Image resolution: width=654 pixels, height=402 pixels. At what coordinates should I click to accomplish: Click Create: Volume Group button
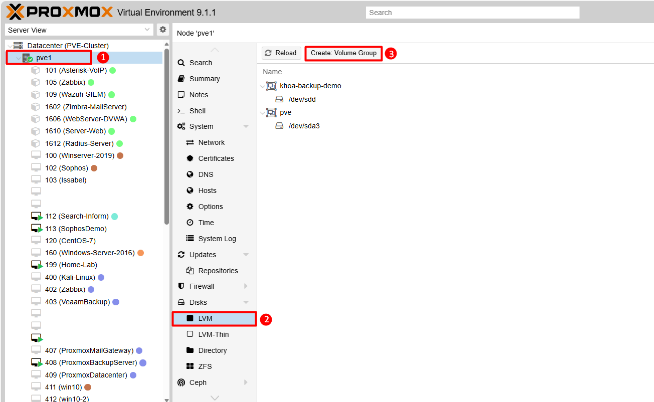343,52
